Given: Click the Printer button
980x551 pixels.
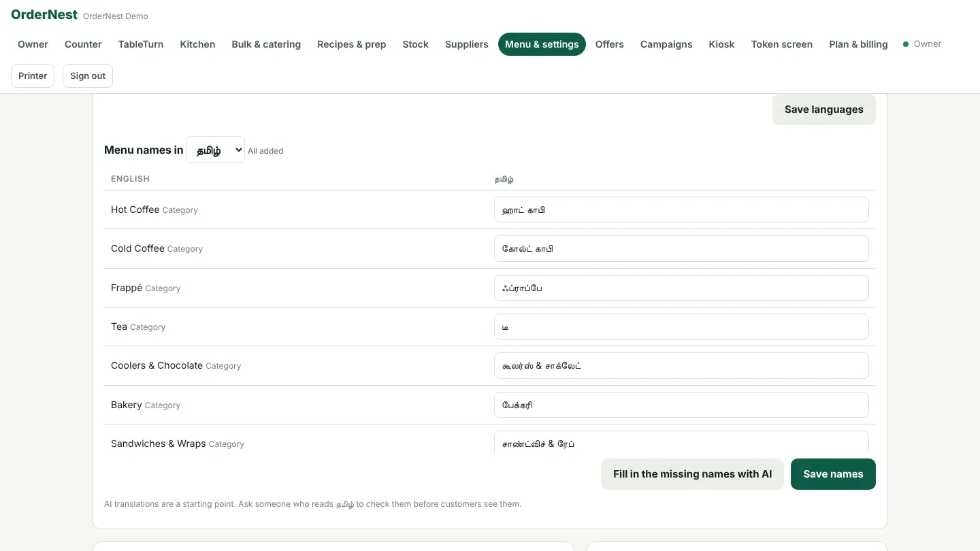Looking at the screenshot, I should tap(33, 76).
